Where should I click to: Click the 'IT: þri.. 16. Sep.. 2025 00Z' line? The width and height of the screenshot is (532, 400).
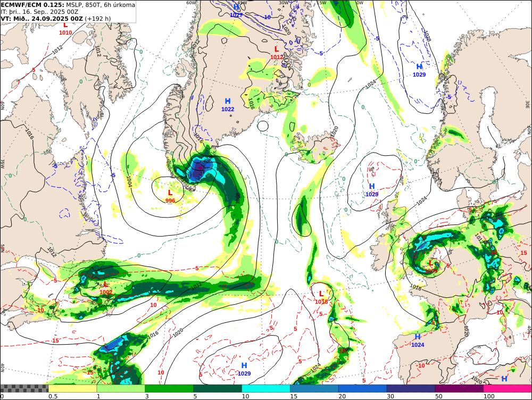39,12
